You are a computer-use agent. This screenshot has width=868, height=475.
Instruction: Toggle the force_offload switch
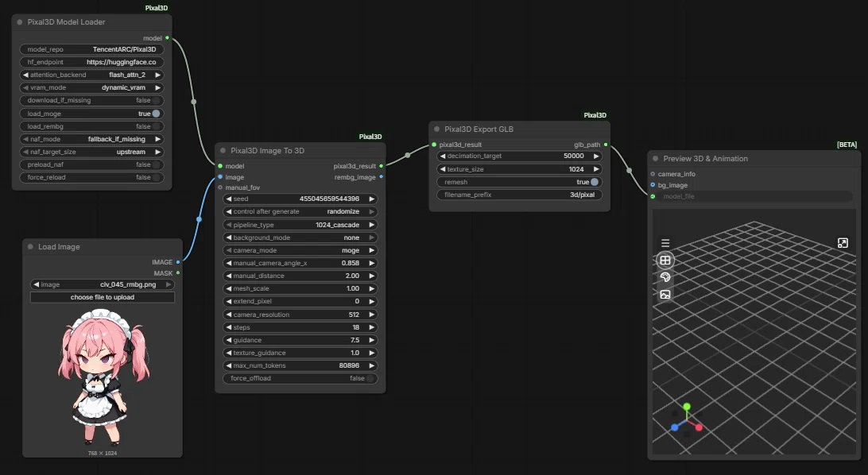370,378
